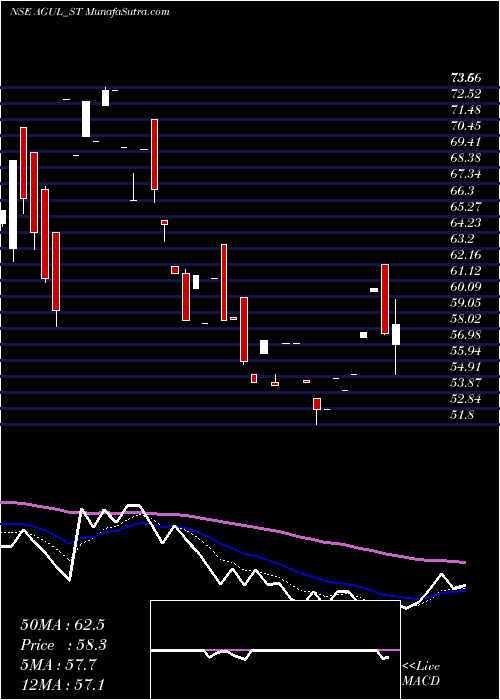Click the 72.52 price axis label
Viewport: 500px width, 700px height.
466,94
